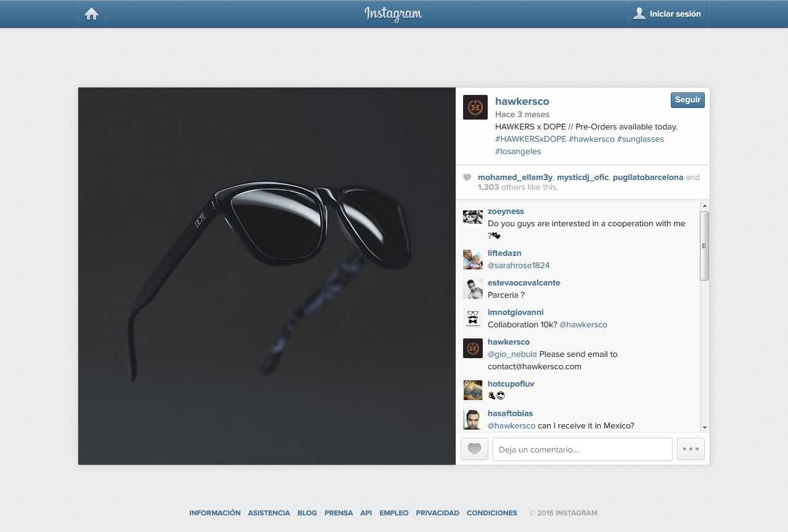
Task: Click the sunglasses post photo
Action: [267, 276]
